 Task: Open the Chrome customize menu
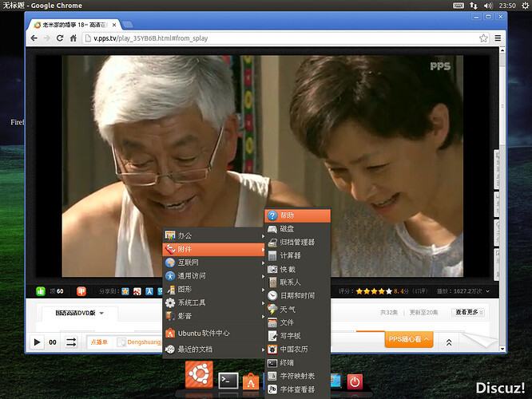pos(498,38)
